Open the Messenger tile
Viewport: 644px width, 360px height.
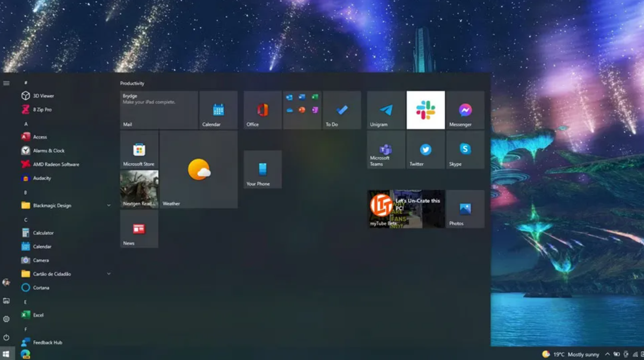[x=465, y=110]
